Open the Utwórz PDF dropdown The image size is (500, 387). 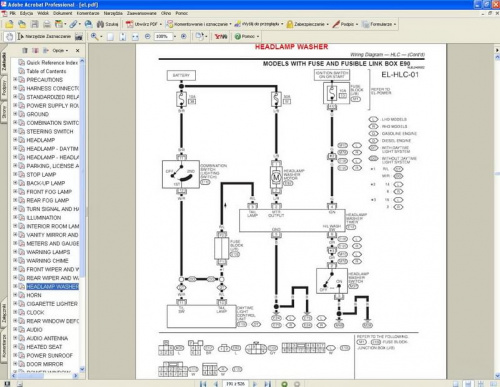pyautogui.click(x=144, y=24)
